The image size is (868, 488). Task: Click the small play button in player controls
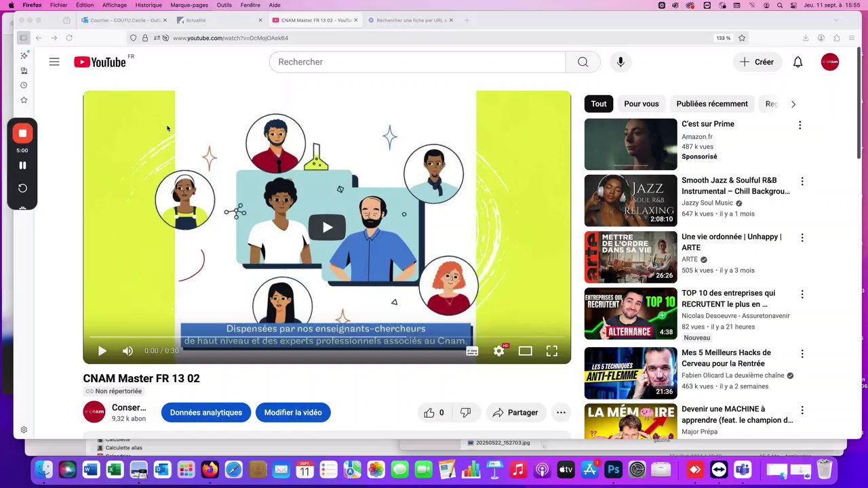tap(102, 350)
